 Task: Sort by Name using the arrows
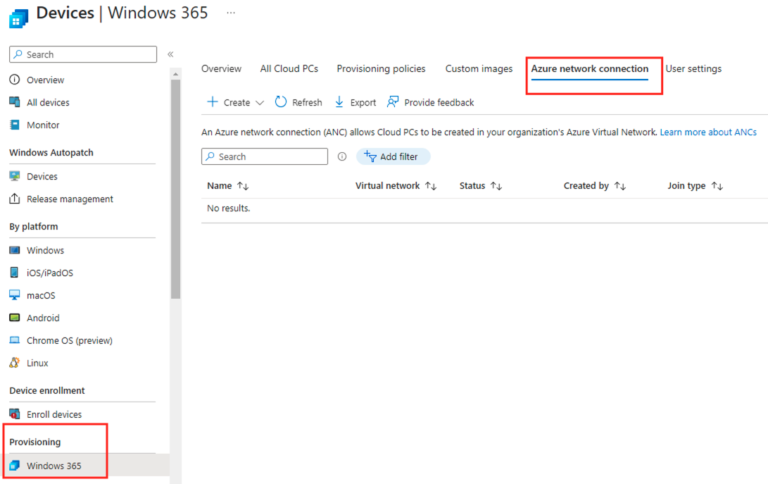pyautogui.click(x=243, y=186)
